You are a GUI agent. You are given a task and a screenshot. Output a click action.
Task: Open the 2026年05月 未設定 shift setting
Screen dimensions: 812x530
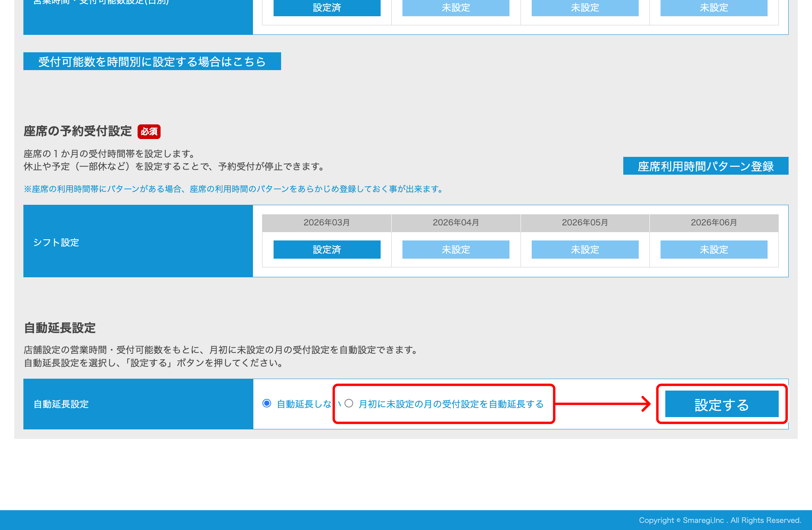coord(584,250)
